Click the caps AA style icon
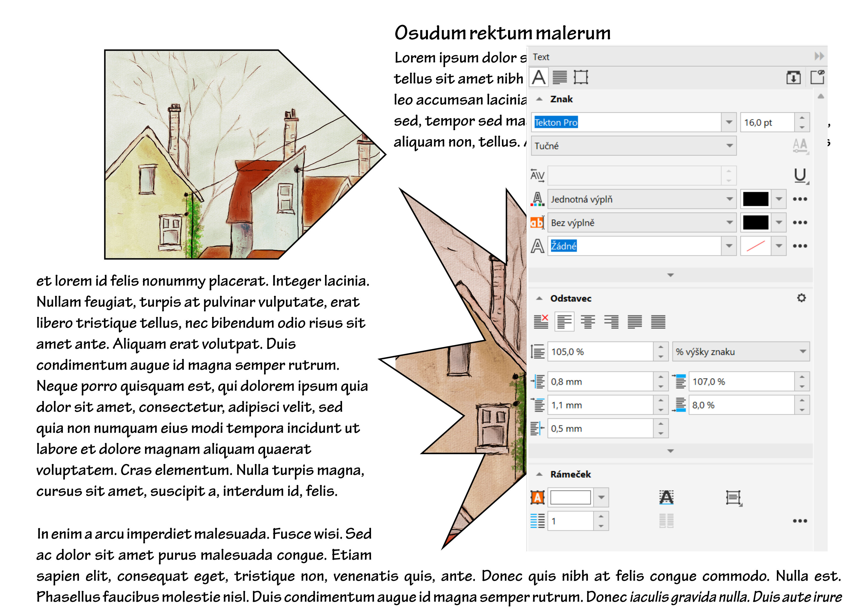 [800, 145]
